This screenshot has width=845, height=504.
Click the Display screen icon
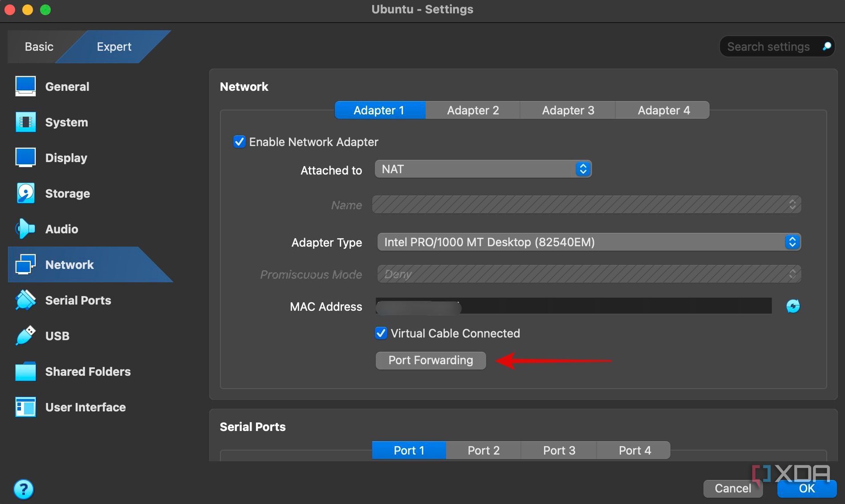pyautogui.click(x=25, y=158)
